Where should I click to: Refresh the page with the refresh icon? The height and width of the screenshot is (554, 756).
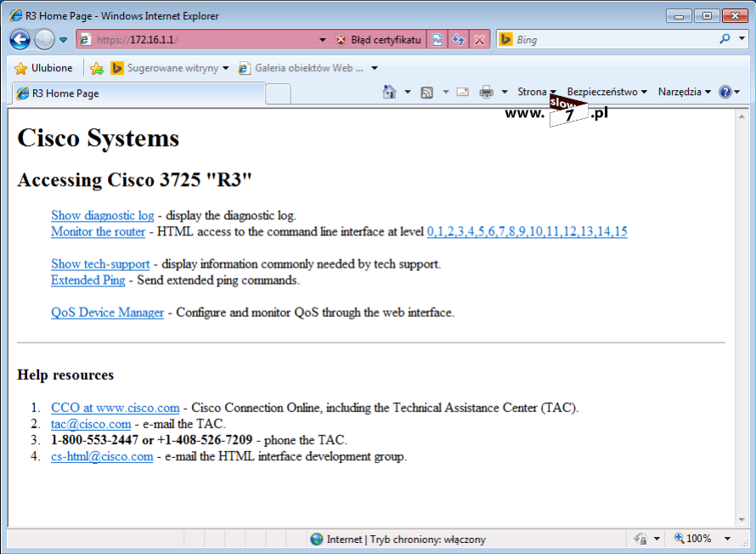pos(458,40)
